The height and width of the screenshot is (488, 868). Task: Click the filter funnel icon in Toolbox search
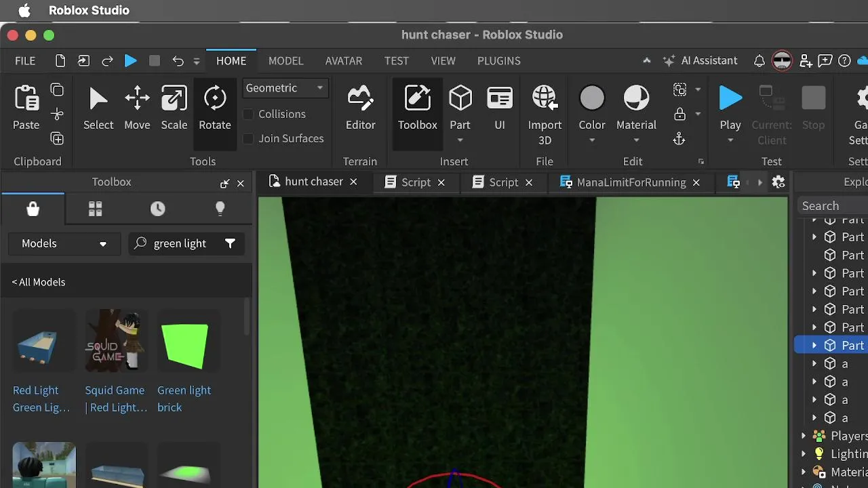coord(231,243)
